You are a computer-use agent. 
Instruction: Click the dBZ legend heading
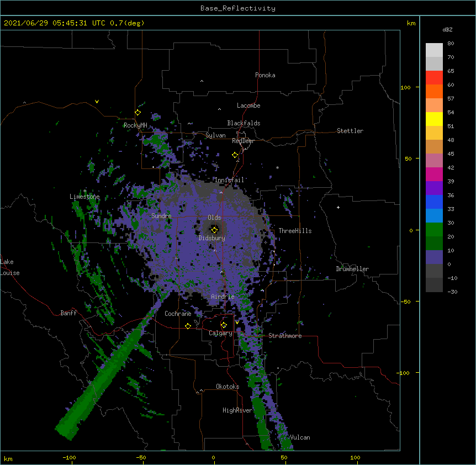[447, 29]
